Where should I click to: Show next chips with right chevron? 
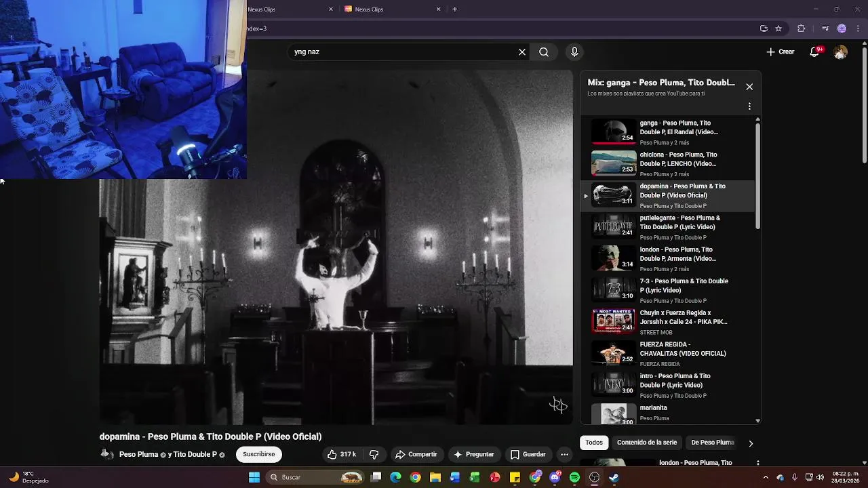tap(751, 443)
